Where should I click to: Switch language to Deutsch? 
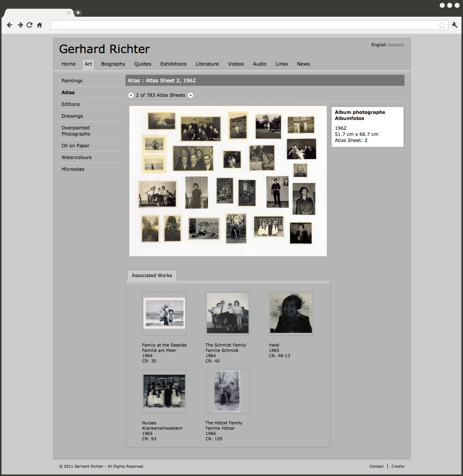click(x=396, y=45)
